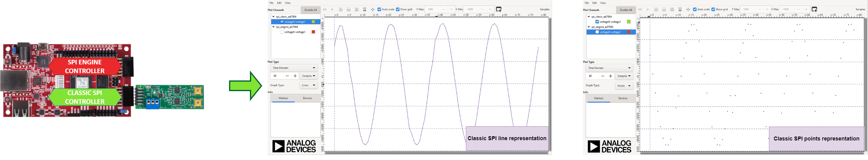The height and width of the screenshot is (160, 868).
Task: Open the Graph Type dropdown showing Points
Action: [x=624, y=86]
